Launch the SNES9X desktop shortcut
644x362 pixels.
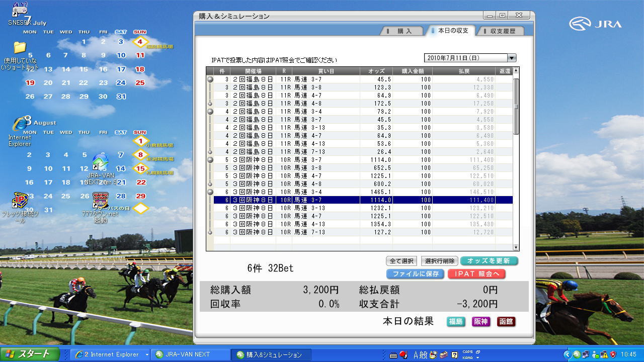[x=19, y=10]
